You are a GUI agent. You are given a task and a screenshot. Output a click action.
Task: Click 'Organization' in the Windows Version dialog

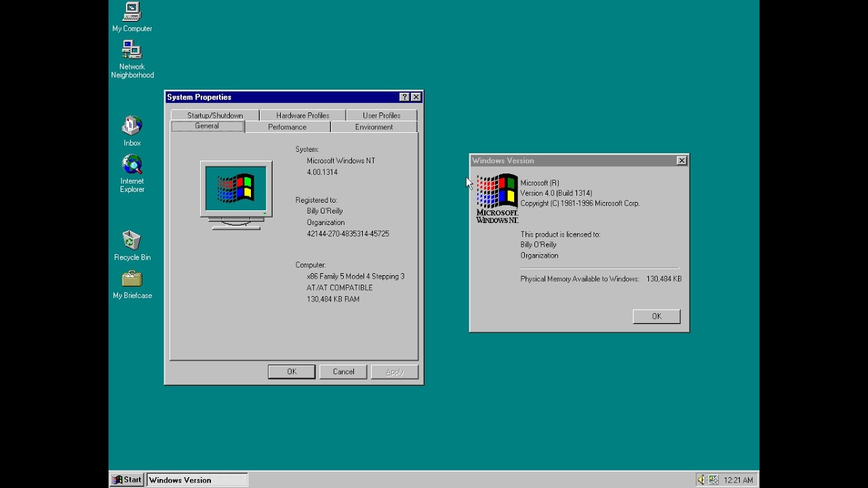tap(539, 256)
